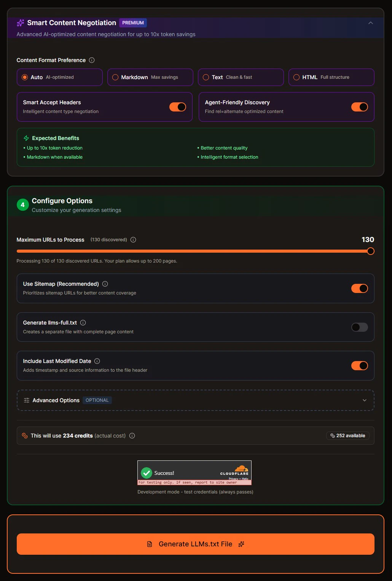Click the Cloudflare Privacy link
The width and height of the screenshot is (392, 581).
233,479
